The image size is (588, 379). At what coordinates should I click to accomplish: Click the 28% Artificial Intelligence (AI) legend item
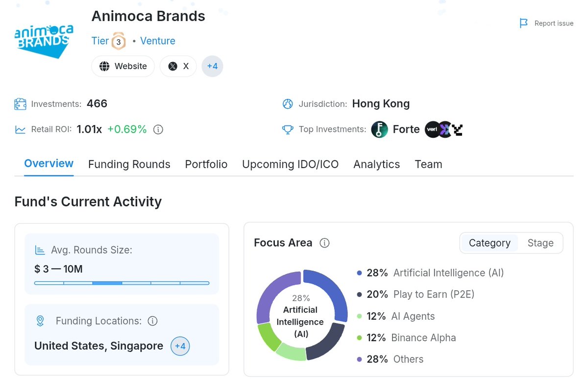pyautogui.click(x=430, y=273)
